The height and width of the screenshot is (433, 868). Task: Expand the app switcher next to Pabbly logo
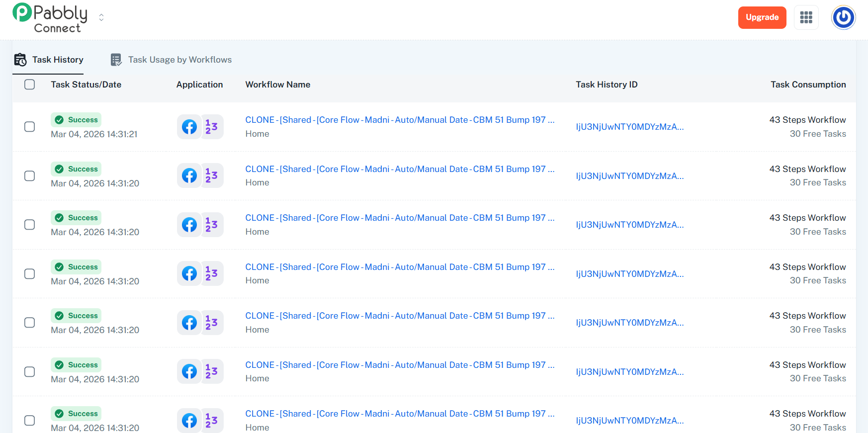(x=101, y=17)
